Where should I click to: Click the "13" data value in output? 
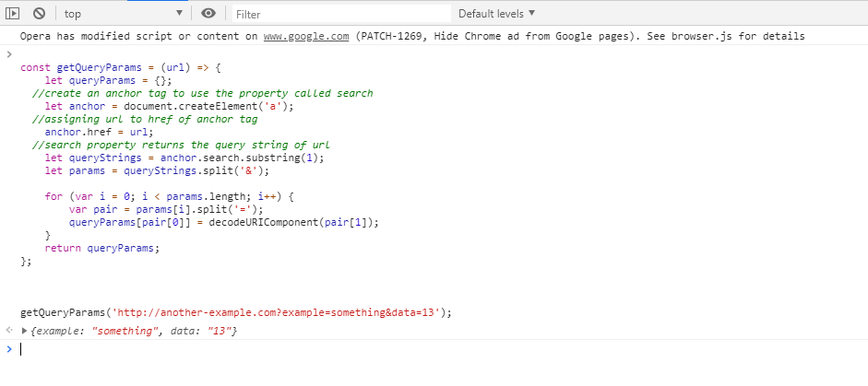220,331
